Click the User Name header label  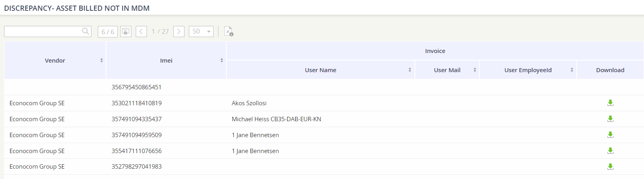click(x=321, y=70)
